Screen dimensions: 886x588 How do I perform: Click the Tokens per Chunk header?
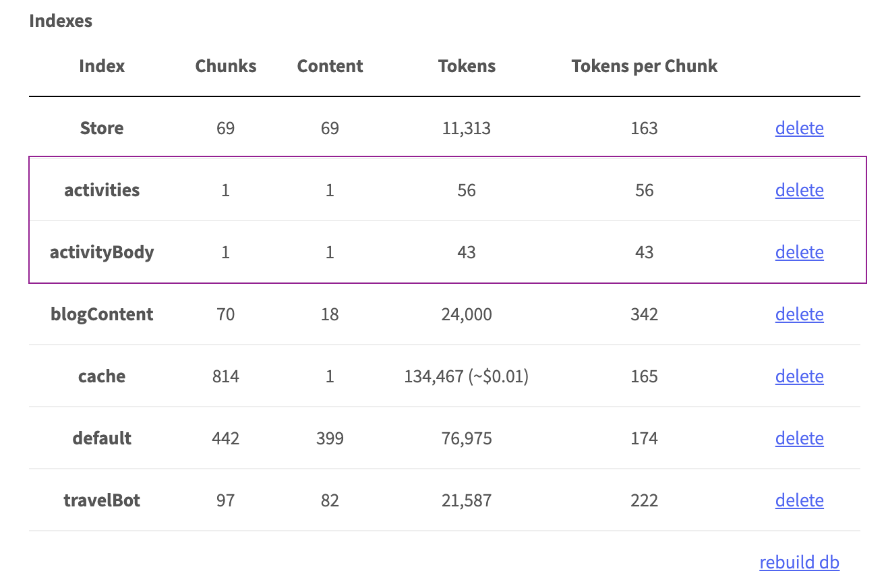(644, 66)
